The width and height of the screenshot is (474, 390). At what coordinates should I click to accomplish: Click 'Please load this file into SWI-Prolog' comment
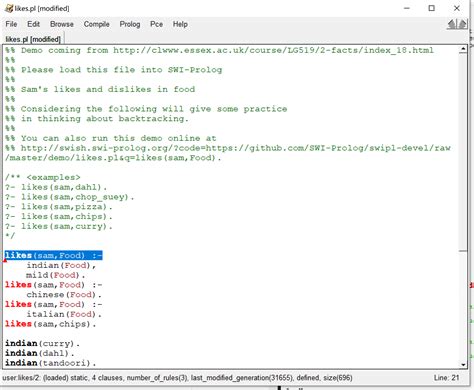(x=121, y=70)
